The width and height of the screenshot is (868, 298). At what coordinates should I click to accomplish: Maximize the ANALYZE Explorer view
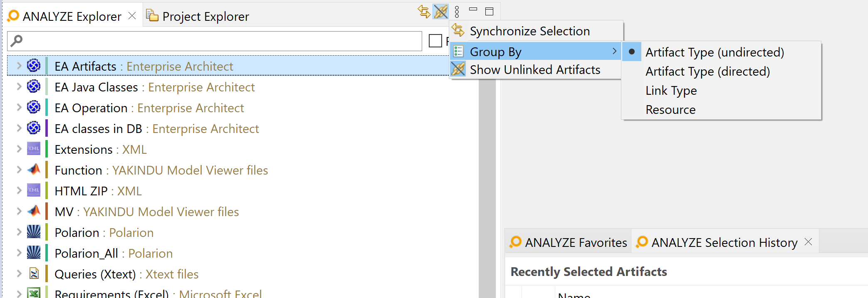[x=490, y=11]
